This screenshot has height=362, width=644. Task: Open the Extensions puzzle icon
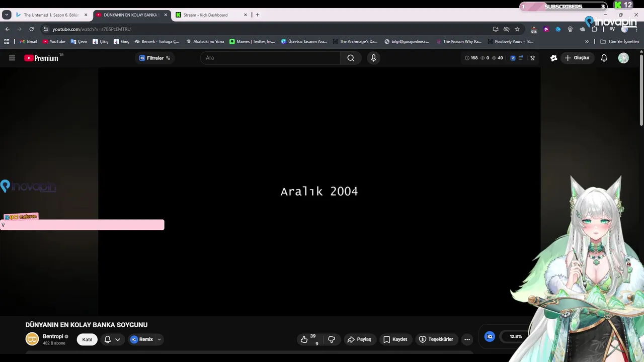(594, 29)
